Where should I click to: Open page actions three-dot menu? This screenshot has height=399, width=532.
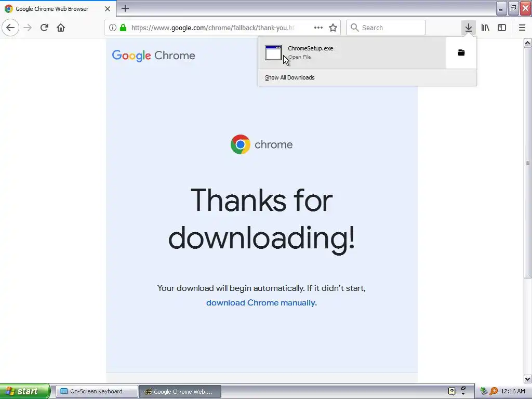[318, 28]
